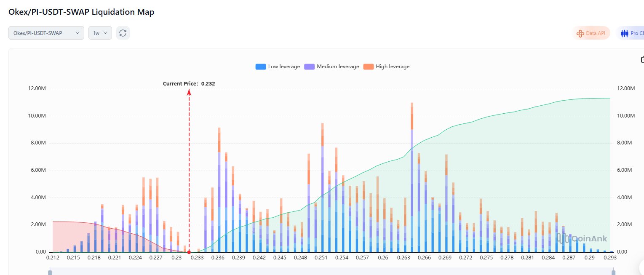
Task: Click the Current Price 0.232 label
Action: (x=189, y=84)
